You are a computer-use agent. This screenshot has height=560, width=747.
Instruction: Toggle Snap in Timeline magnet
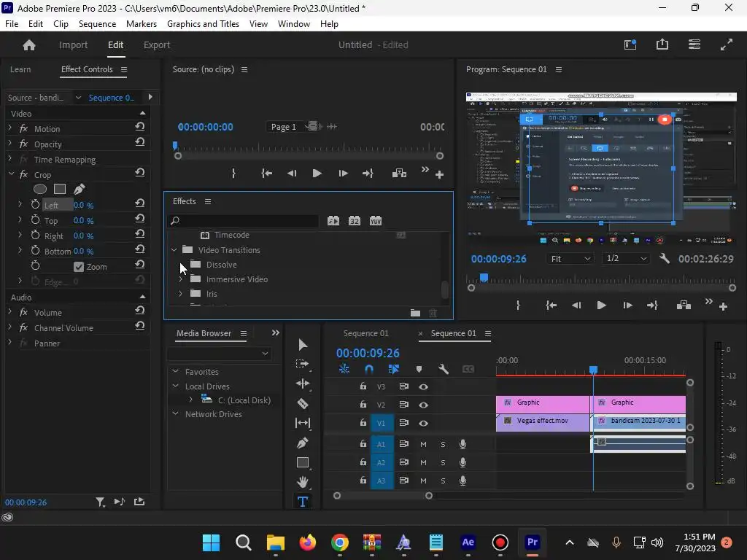(368, 369)
